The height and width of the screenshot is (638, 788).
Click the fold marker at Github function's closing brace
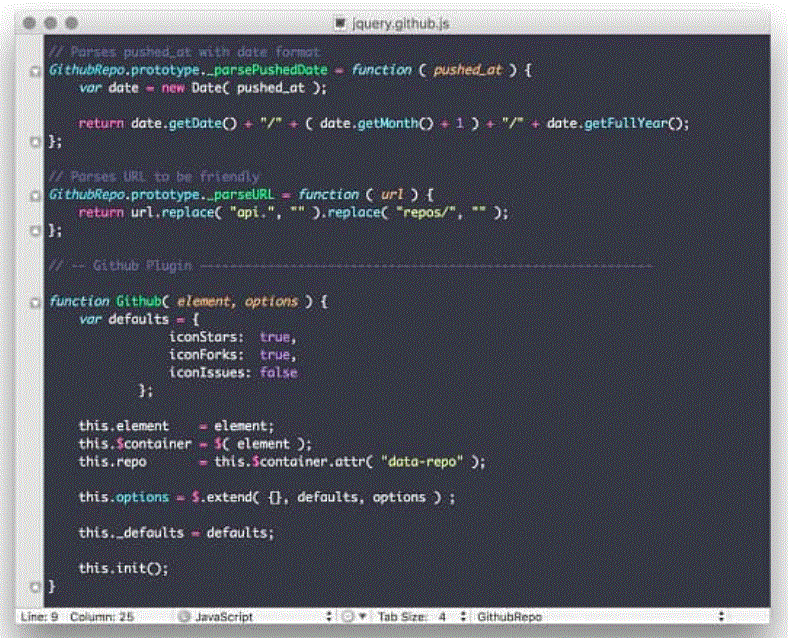(x=35, y=587)
